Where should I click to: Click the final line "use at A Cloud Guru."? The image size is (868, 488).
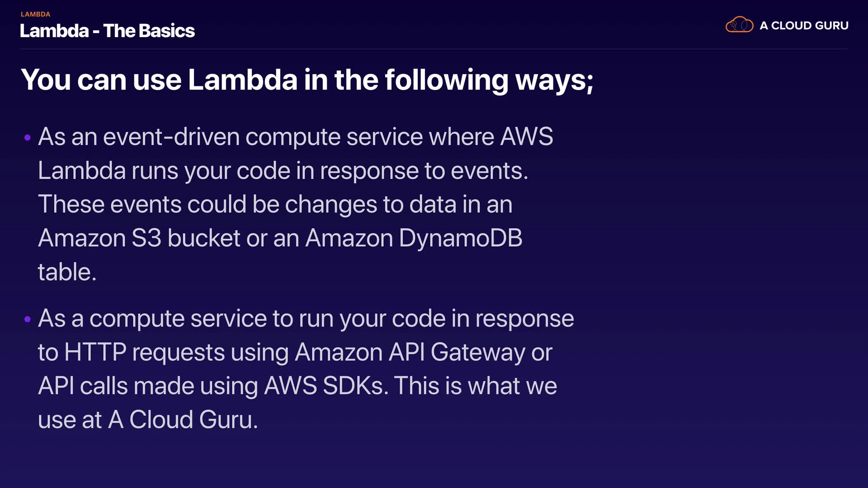[147, 420]
